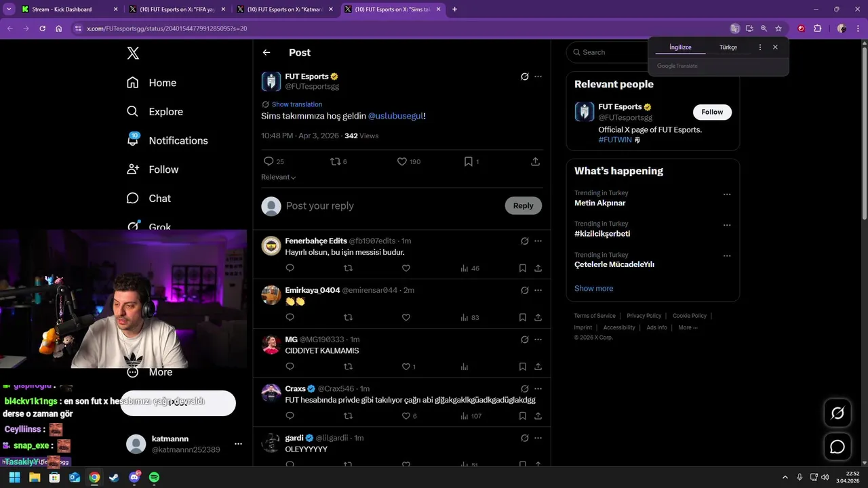868x488 pixels.
Task: Bookmark Emirkaya_0404 reply
Action: (x=522, y=317)
